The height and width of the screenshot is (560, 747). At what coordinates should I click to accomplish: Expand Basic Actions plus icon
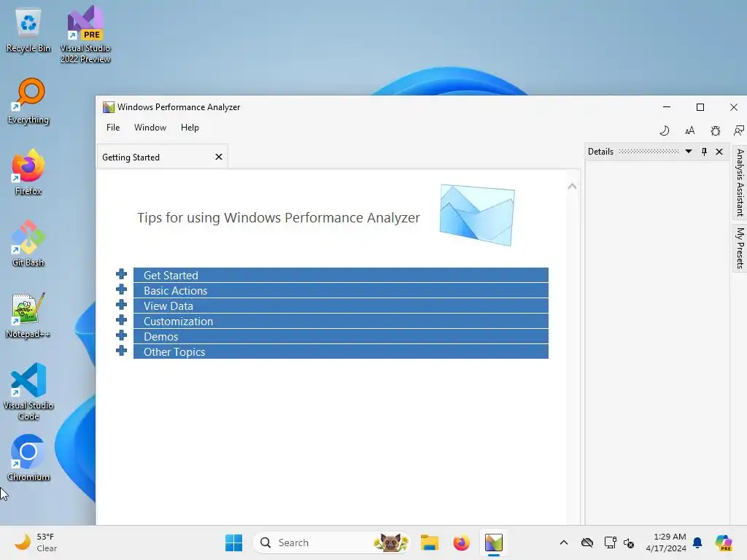point(122,289)
